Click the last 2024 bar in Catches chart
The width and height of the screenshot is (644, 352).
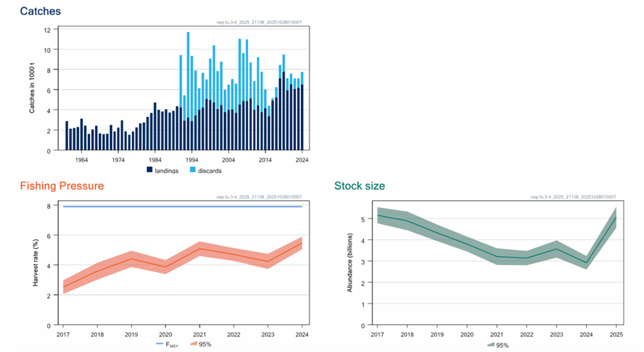pos(302,118)
